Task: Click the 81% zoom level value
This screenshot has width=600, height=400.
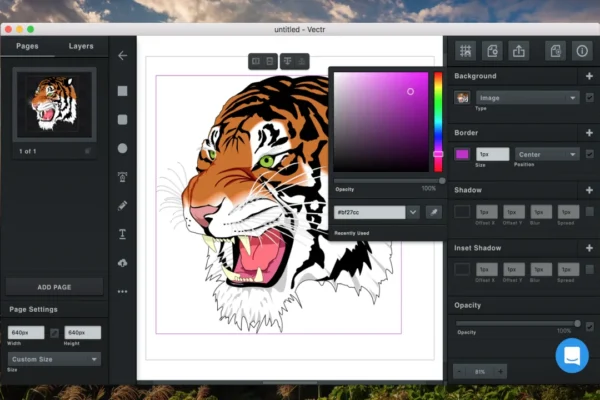Action: 480,372
